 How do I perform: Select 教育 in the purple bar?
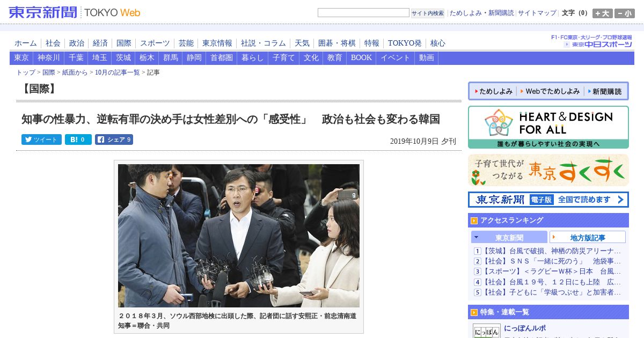(335, 58)
